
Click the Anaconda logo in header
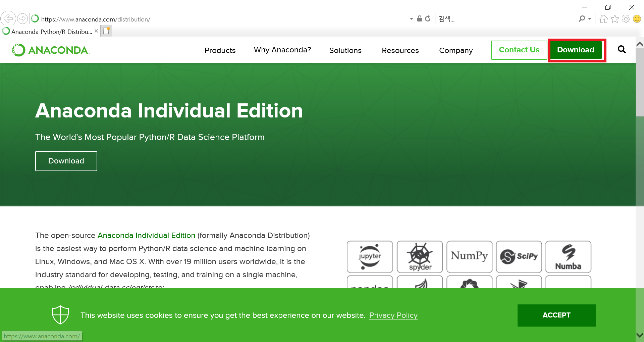tap(51, 50)
